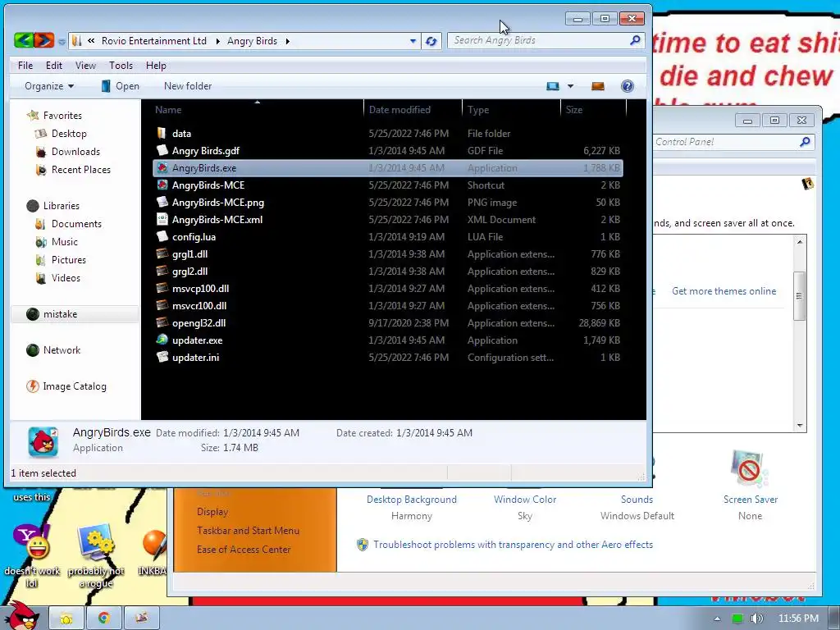Image resolution: width=840 pixels, height=630 pixels.
Task: Expand the address bar history dropdown
Action: pos(413,41)
